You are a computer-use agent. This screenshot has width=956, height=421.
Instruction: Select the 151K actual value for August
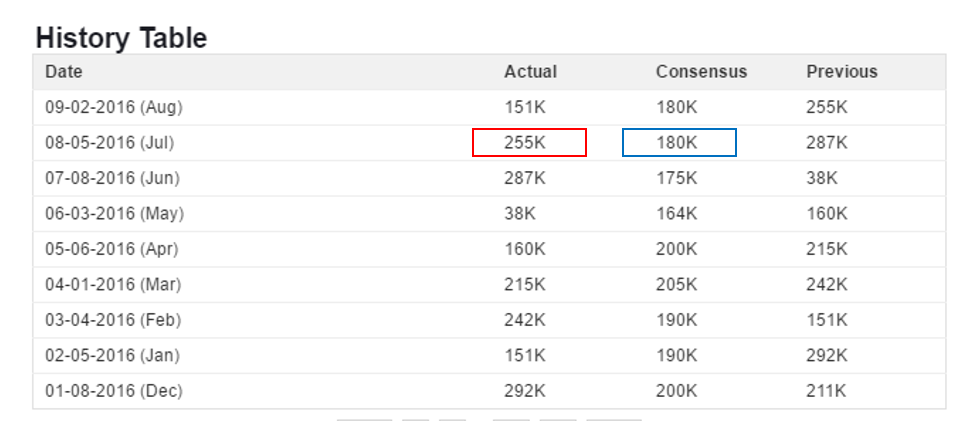[x=525, y=108]
